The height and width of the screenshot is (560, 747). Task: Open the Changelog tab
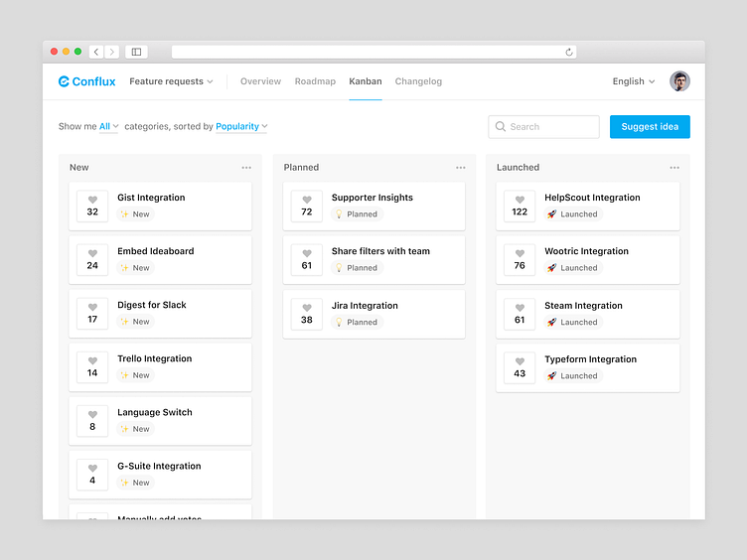418,81
